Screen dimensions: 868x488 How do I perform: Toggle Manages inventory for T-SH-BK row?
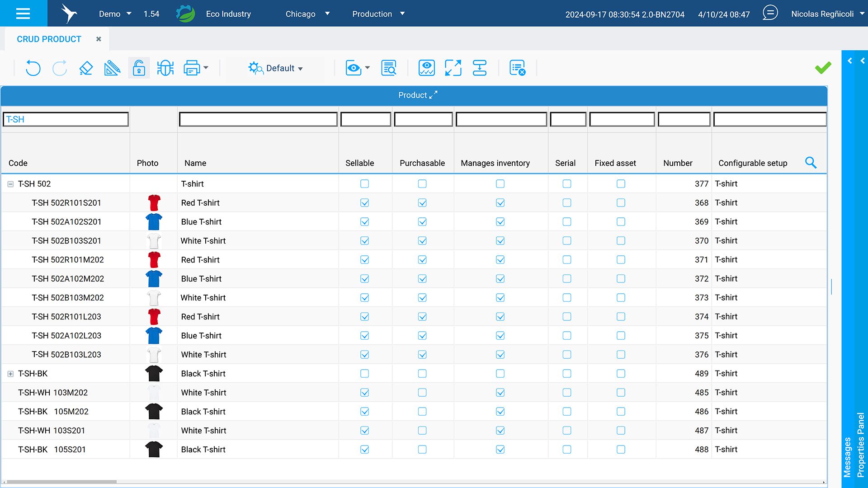coord(500,374)
